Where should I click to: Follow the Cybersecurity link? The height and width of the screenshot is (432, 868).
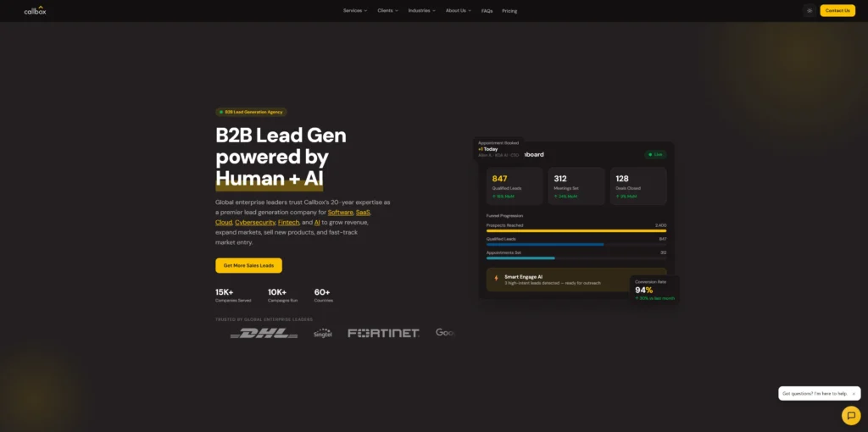tap(254, 223)
